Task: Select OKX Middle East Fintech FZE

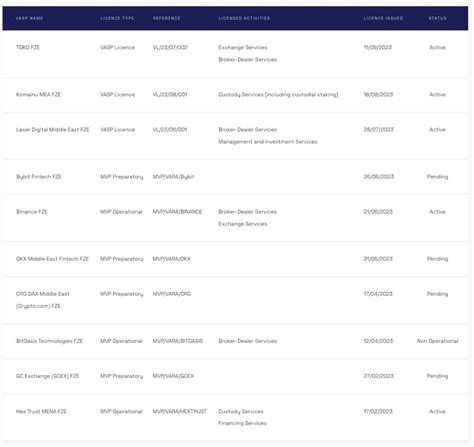Action: pyautogui.click(x=52, y=259)
